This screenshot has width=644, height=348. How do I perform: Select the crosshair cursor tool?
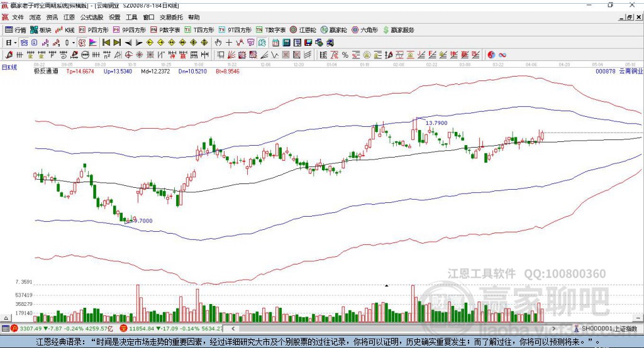(x=229, y=43)
